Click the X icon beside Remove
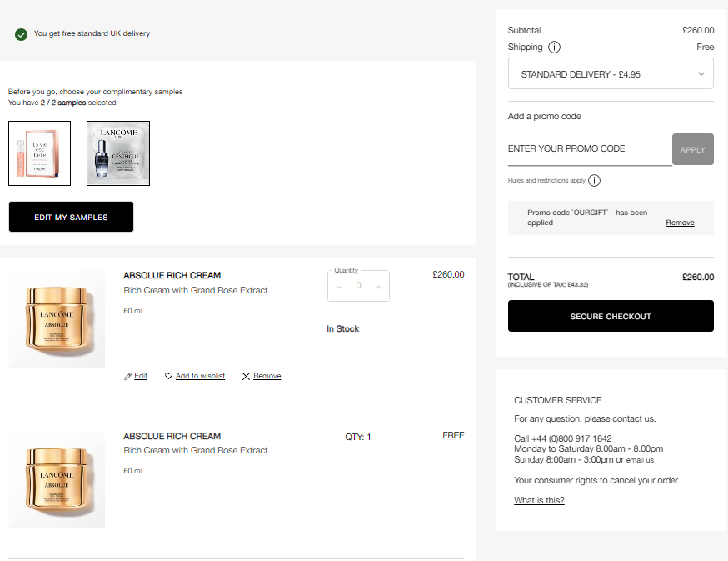The width and height of the screenshot is (728, 561). click(246, 377)
